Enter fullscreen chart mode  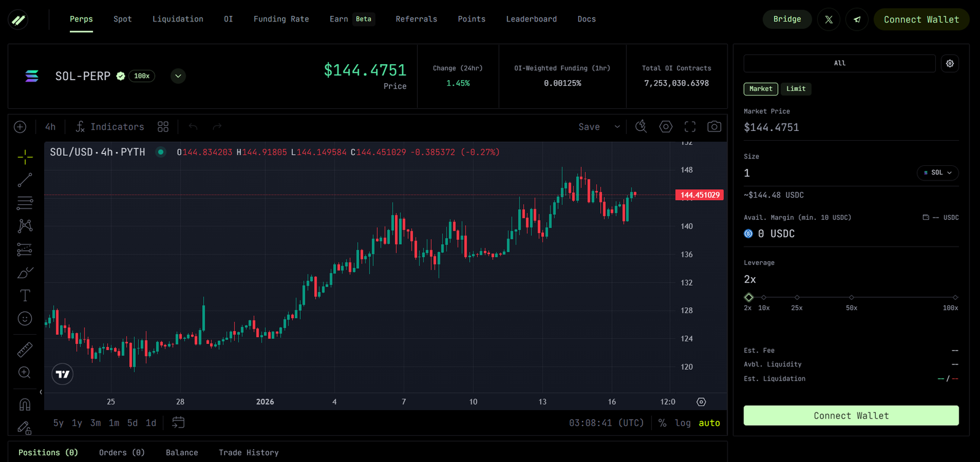tap(690, 127)
